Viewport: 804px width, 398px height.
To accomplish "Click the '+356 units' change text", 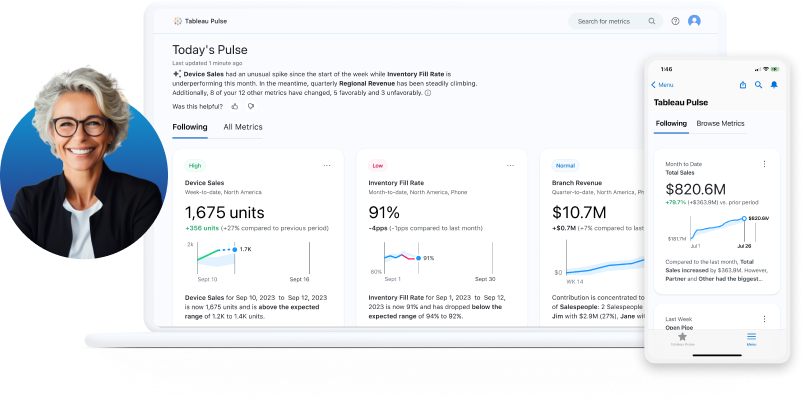I will pyautogui.click(x=202, y=228).
